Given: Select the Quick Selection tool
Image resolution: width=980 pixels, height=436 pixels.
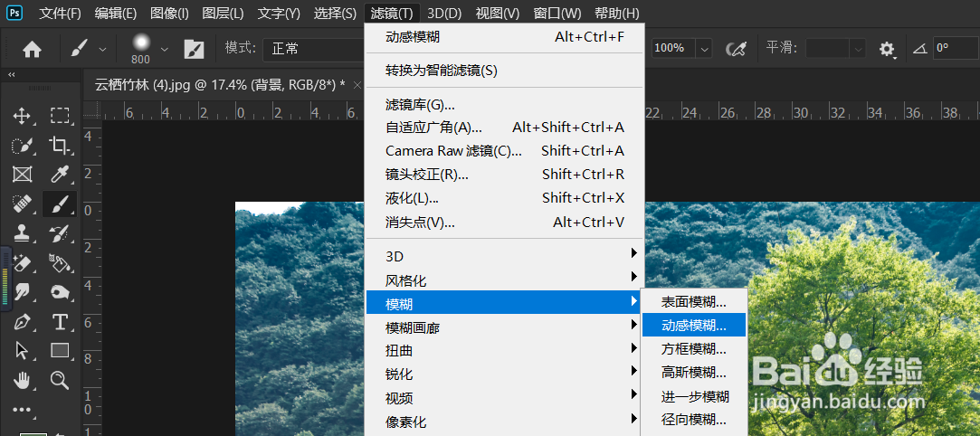Looking at the screenshot, I should 22,146.
